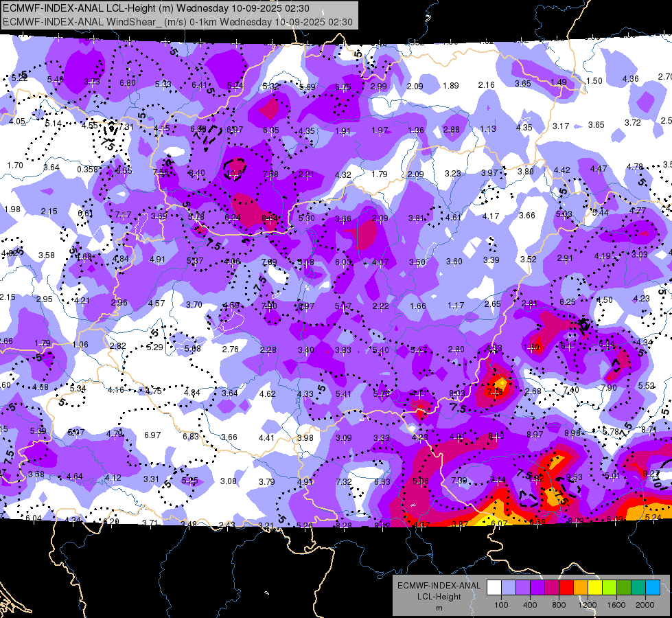Viewport: 672px width, 618px height.
Task: Click the 3.39 map value
Action: point(491,260)
